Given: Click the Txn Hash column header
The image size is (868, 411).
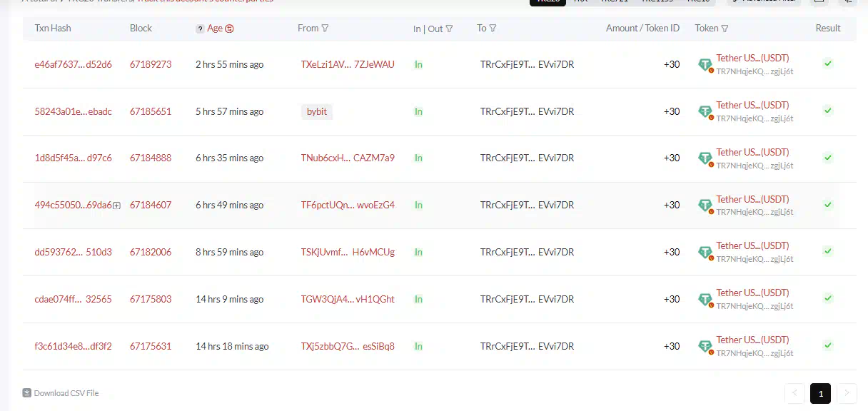Looking at the screenshot, I should [x=53, y=29].
